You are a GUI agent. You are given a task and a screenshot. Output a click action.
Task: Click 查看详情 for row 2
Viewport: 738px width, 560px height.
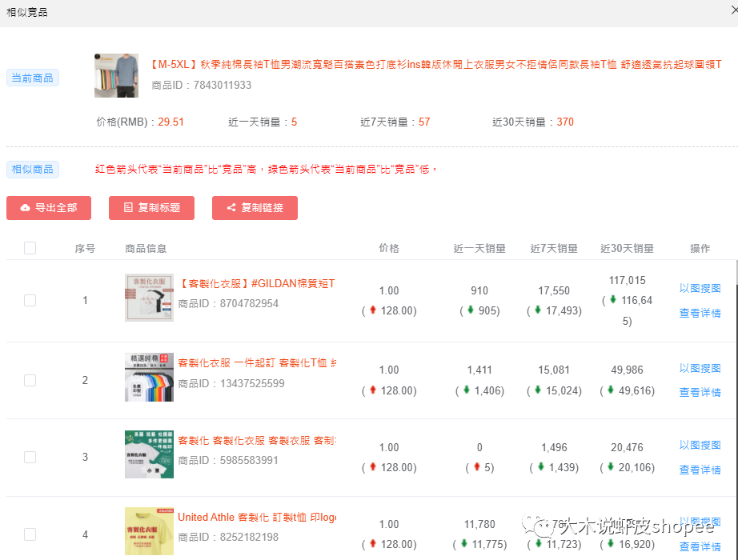pyautogui.click(x=700, y=392)
